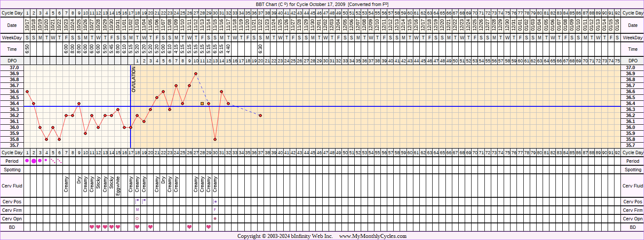Click the 6:30 time entry in the Time row
Screen dimensions: 644x240
260,49
